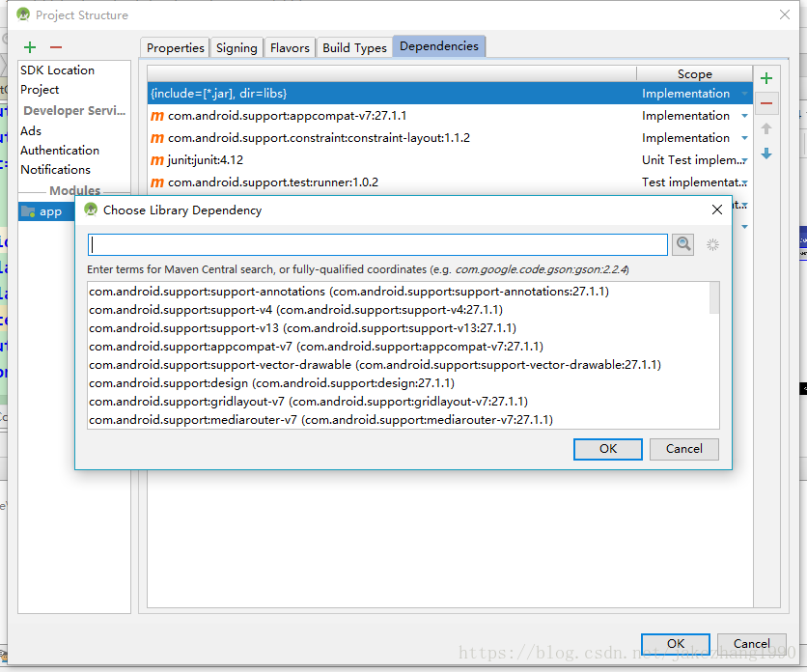This screenshot has width=807, height=672.
Task: Click the green plus icon above the sidebar
Action: click(x=30, y=47)
